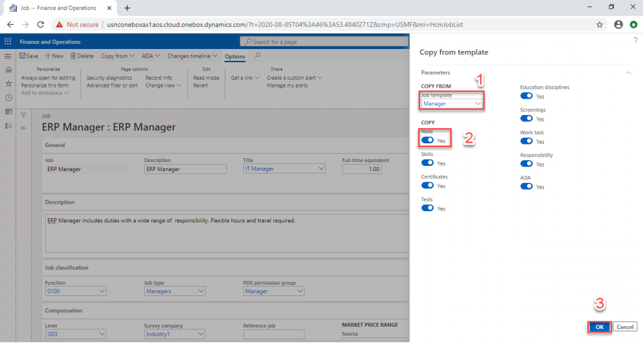This screenshot has width=644, height=362.
Task: Click the Not secure warning icon
Action: coord(60,25)
